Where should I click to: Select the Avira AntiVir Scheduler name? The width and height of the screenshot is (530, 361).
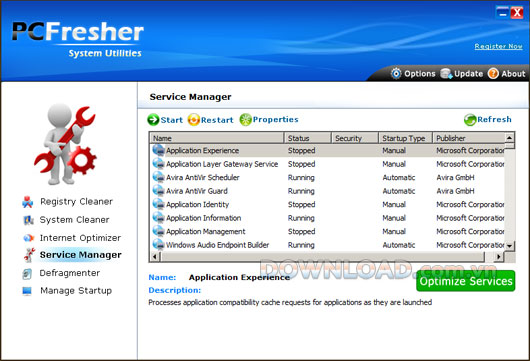(203, 177)
